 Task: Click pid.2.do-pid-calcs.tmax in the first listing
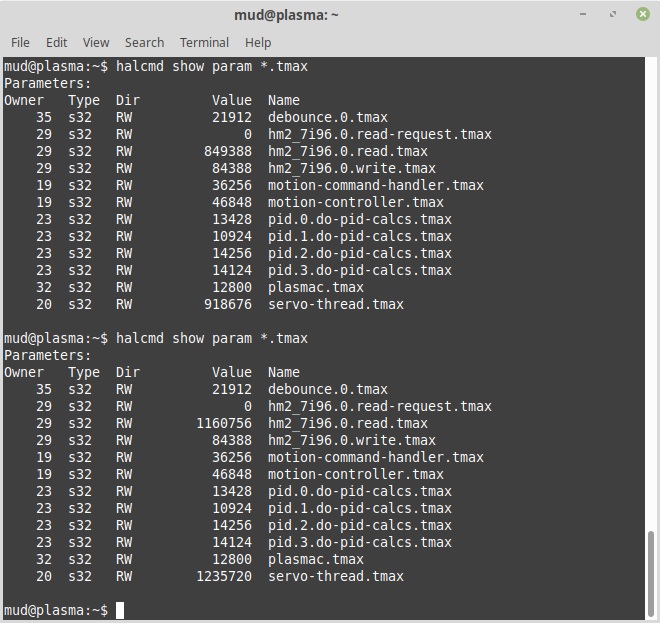click(x=360, y=253)
